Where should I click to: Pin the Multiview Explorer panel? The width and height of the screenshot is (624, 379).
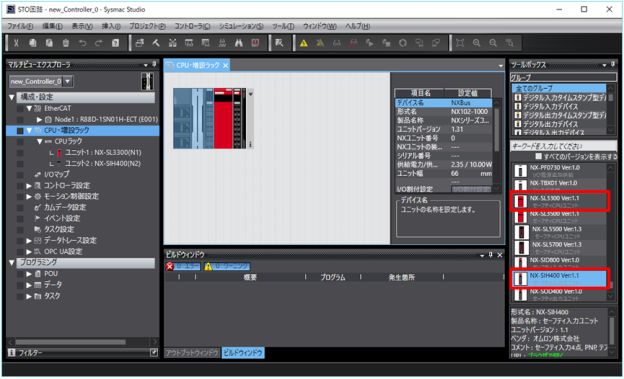tap(154, 64)
